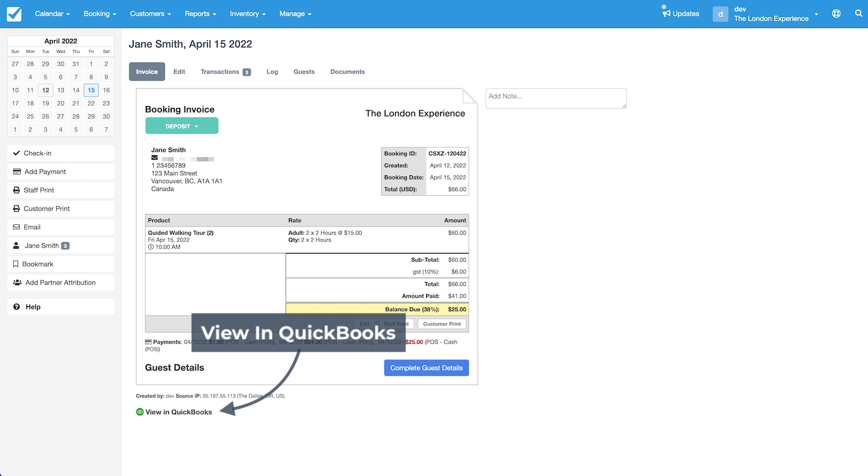This screenshot has width=868, height=476.
Task: Bookmark this booking
Action: (x=61, y=264)
